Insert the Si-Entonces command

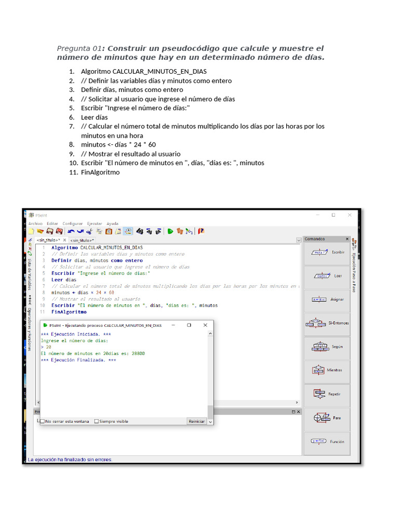327,323
